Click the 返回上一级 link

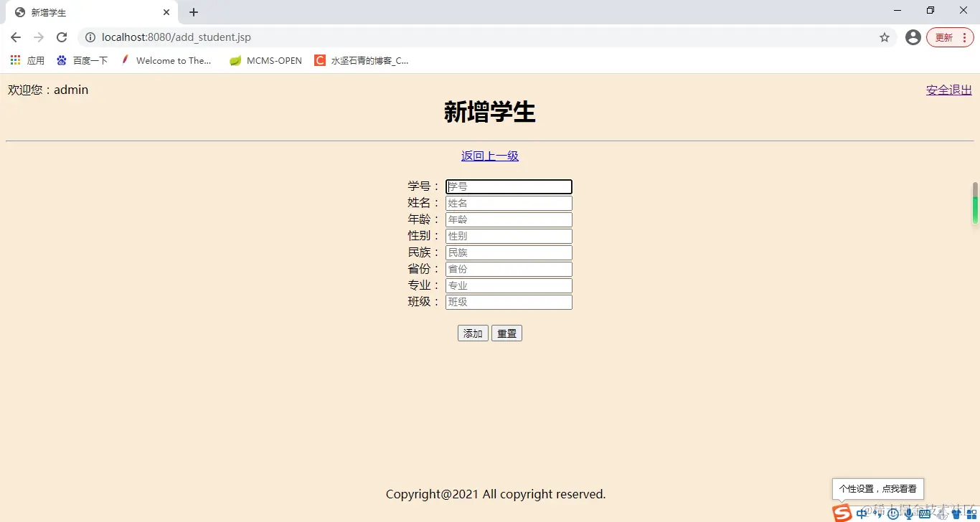pyautogui.click(x=490, y=156)
